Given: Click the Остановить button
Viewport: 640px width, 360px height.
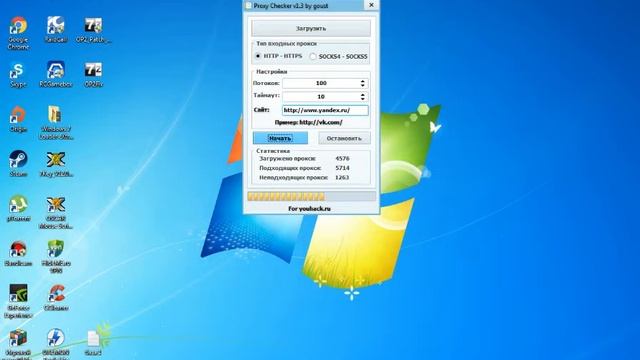Looking at the screenshot, I should (344, 138).
